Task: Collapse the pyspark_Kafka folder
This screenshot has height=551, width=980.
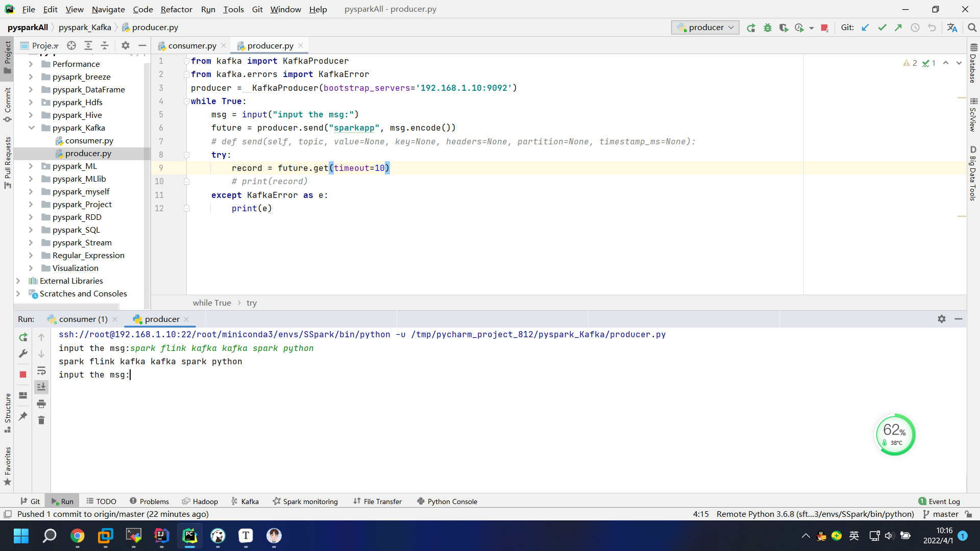Action: pyautogui.click(x=31, y=128)
